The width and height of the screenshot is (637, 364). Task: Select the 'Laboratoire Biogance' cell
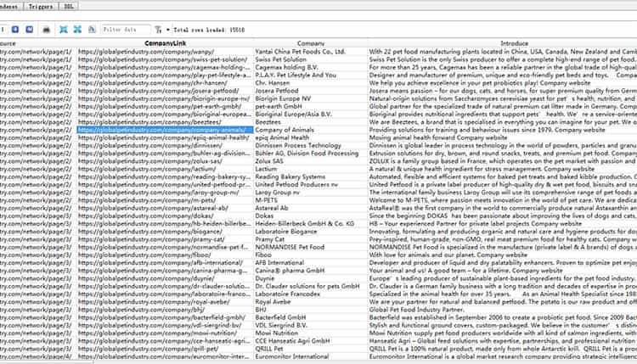point(311,232)
